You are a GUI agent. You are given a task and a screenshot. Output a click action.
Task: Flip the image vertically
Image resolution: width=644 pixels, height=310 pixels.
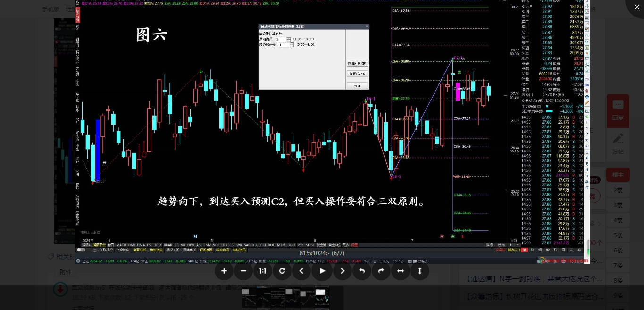click(420, 271)
